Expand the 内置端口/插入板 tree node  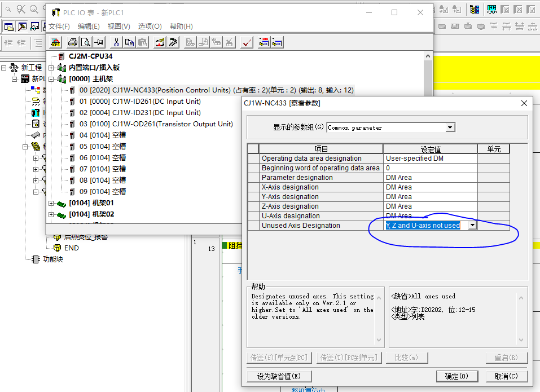click(52, 68)
